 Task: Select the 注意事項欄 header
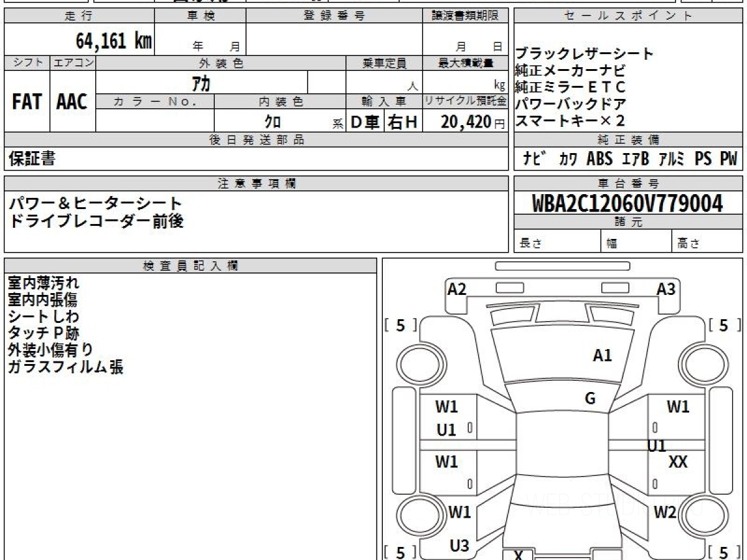[256, 183]
